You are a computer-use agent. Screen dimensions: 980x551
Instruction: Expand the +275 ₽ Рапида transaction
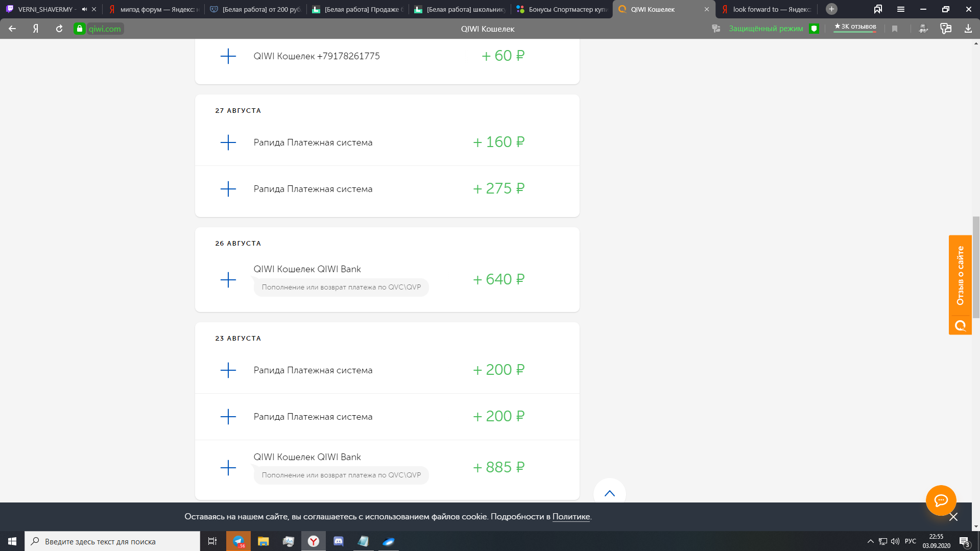click(228, 189)
